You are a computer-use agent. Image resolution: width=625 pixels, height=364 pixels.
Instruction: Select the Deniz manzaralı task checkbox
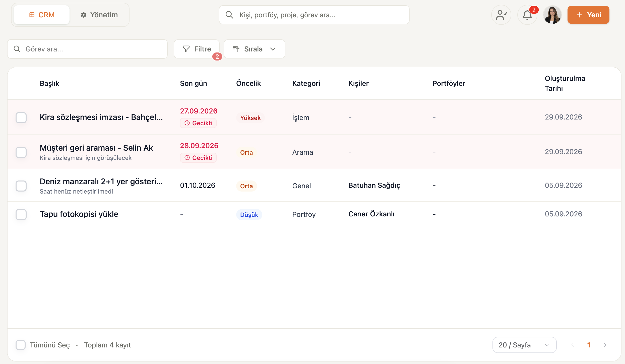[x=21, y=186]
